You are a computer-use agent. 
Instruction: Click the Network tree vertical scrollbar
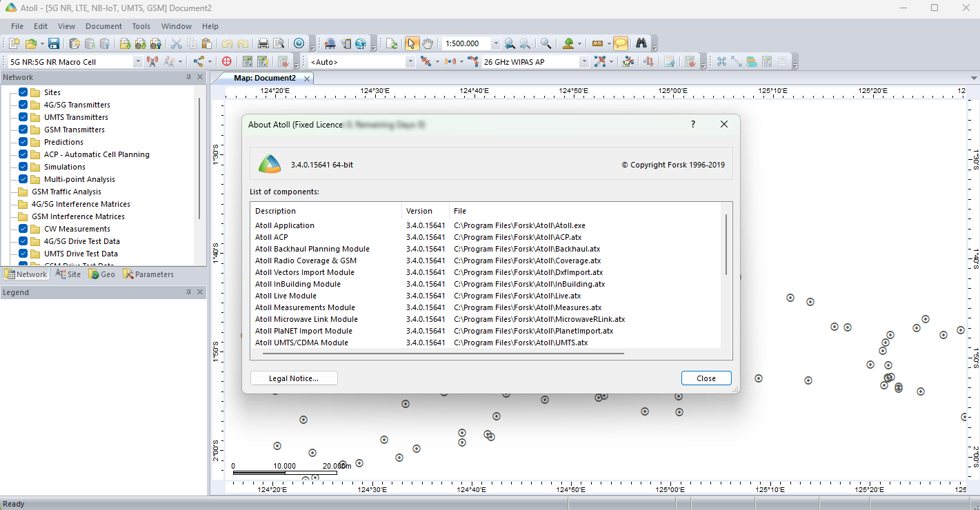click(200, 159)
